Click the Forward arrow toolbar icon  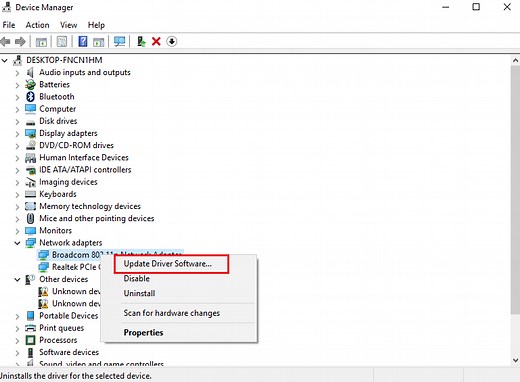(x=21, y=42)
